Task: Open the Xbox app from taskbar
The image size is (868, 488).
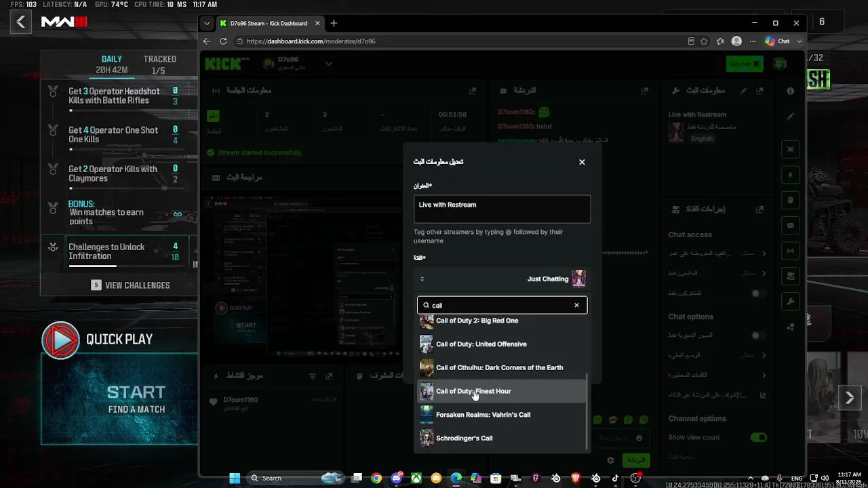Action: pos(416,478)
